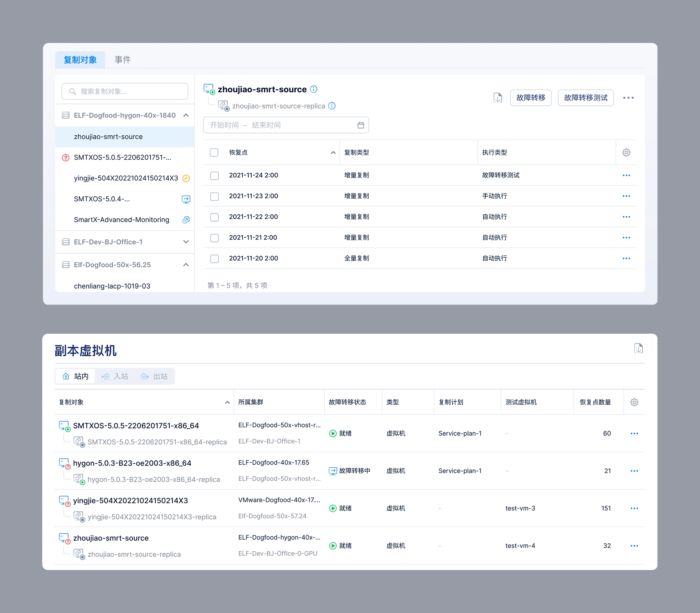Click the 故障转移测试 button
This screenshot has height=613, width=700.
[x=585, y=98]
